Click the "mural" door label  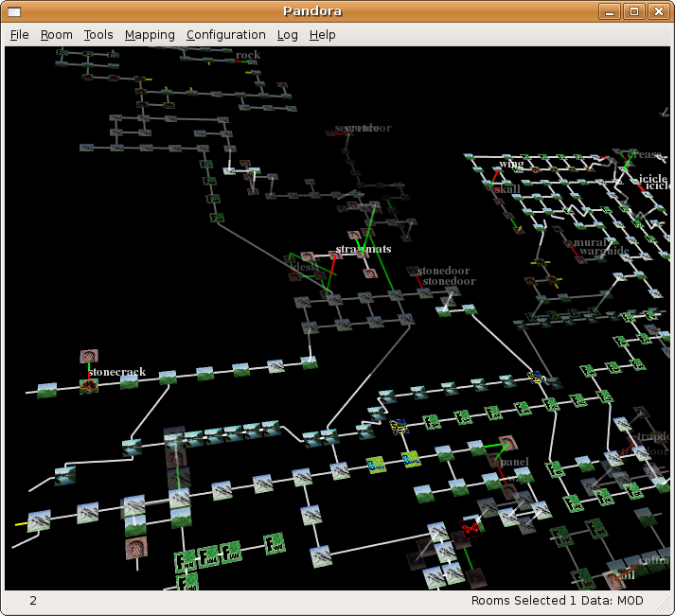pos(590,242)
